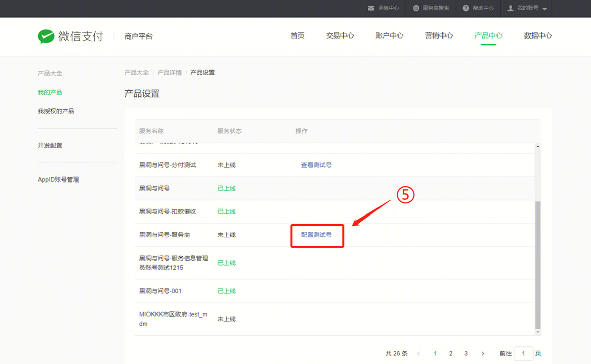Open AppID账号管理 in sidebar
591x364 pixels.
click(58, 179)
